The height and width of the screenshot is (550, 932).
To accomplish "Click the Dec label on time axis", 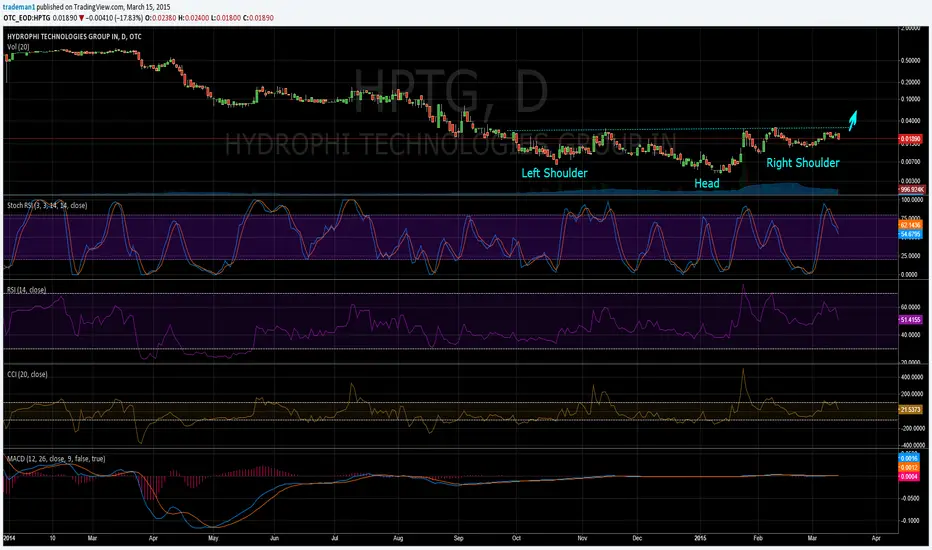I will click(x=637, y=538).
